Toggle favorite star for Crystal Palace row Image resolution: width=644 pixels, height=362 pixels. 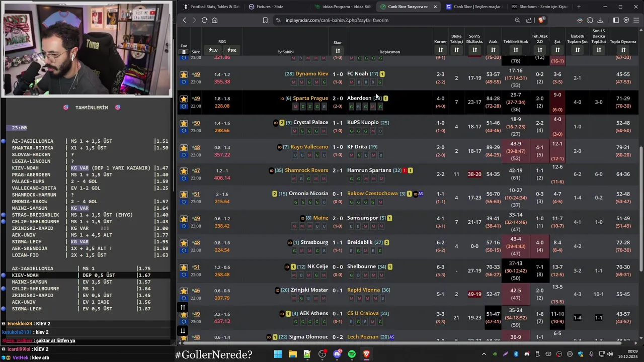pyautogui.click(x=184, y=123)
